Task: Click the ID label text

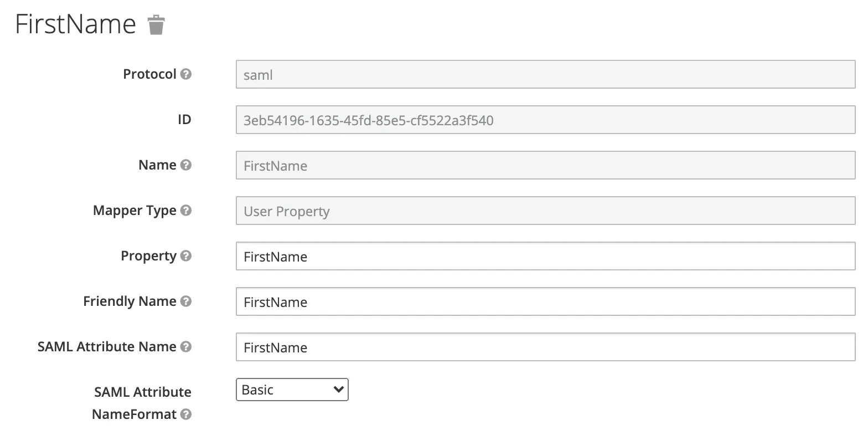Action: (x=184, y=120)
